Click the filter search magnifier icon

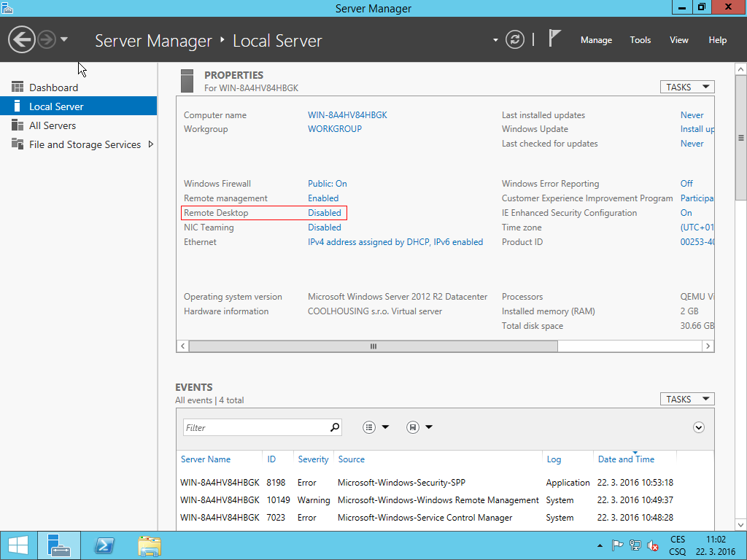tap(335, 427)
